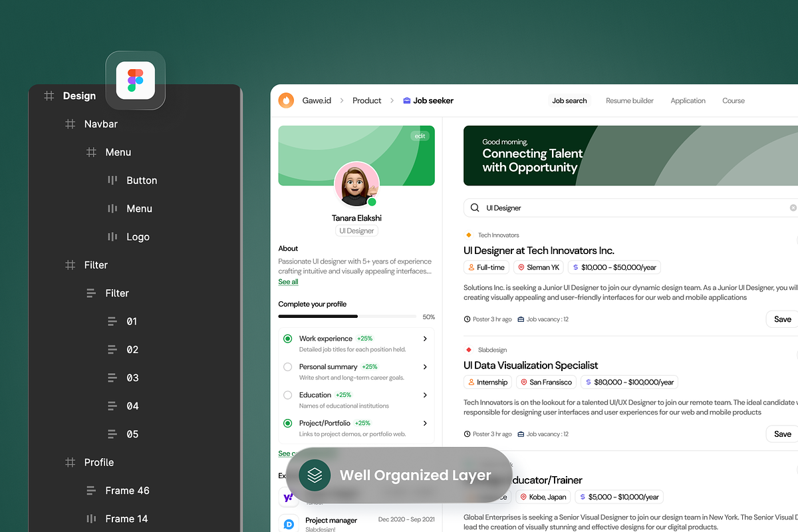Toggle the Work experience radio circle
This screenshot has width=798, height=532.
[x=287, y=338]
